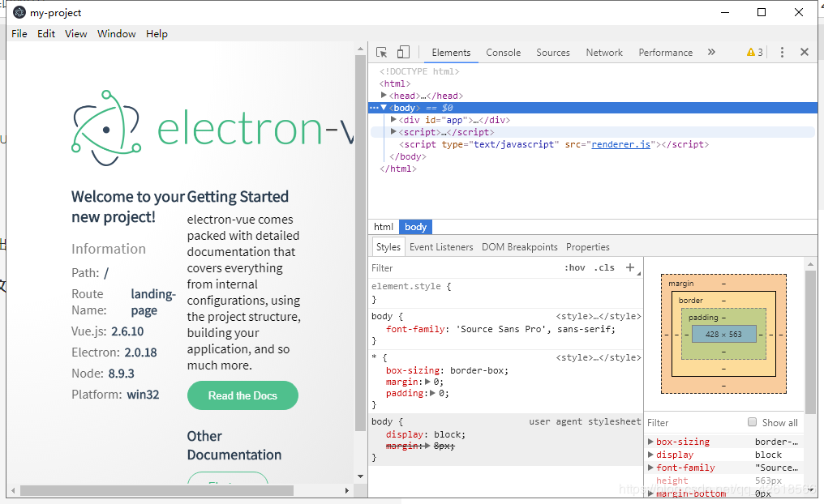This screenshot has width=824, height=504.
Task: Click the DevTools side pane scrollbar thumb
Action: pyautogui.click(x=810, y=341)
